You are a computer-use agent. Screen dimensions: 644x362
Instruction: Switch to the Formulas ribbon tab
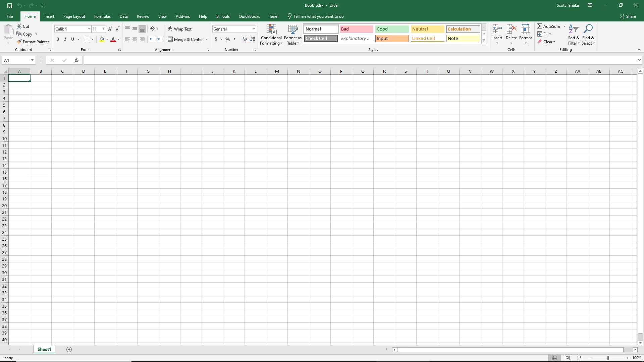tap(102, 16)
